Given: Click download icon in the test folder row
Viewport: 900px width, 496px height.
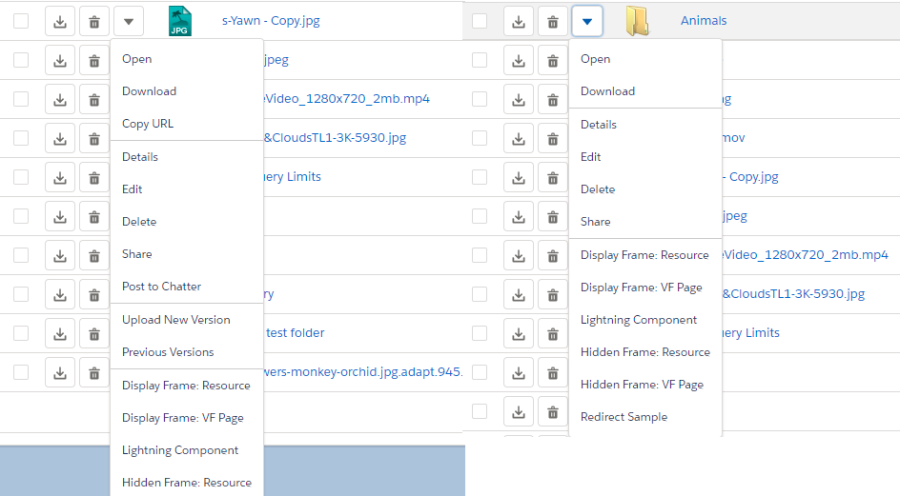Looking at the screenshot, I should click(60, 333).
